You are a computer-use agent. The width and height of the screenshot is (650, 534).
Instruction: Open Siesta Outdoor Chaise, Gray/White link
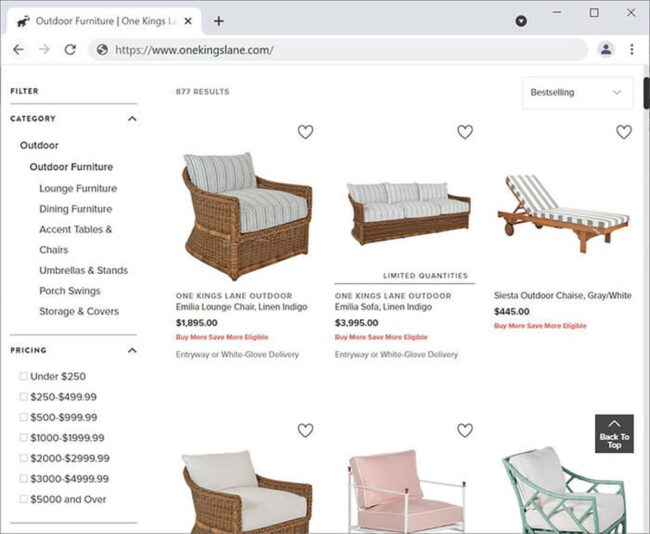[563, 295]
